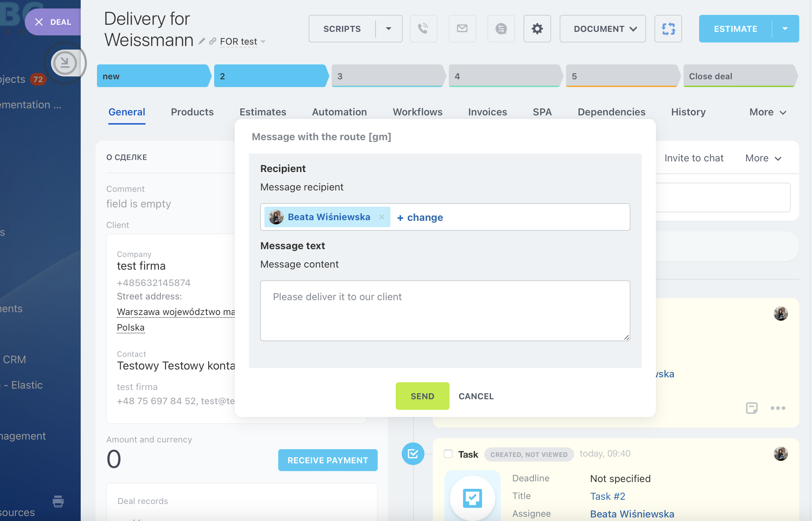This screenshot has width=812, height=521.
Task: Expand the Estimate button arrow
Action: 785,29
